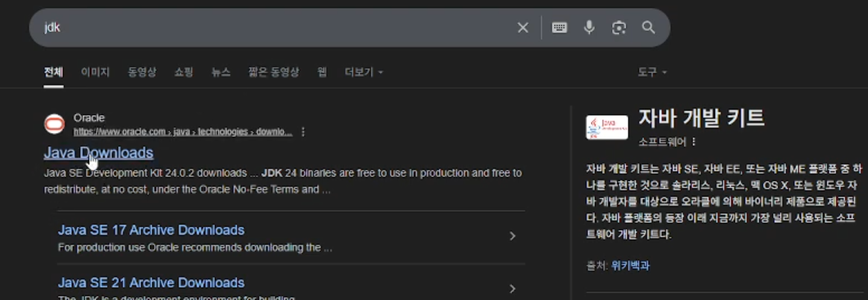868x300 pixels.
Task: Clear the search box with the X icon
Action: 522,28
